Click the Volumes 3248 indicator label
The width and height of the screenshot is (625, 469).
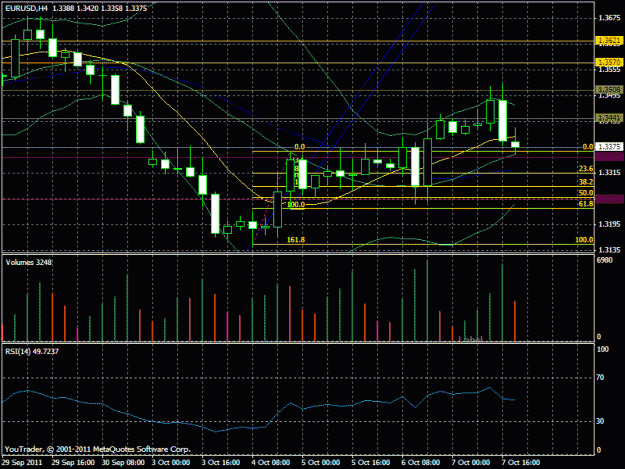pos(29,262)
